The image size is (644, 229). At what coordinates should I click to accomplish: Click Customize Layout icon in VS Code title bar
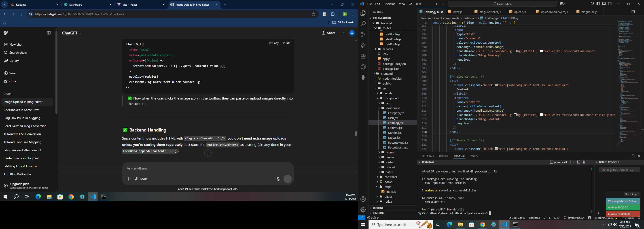(x=592, y=4)
